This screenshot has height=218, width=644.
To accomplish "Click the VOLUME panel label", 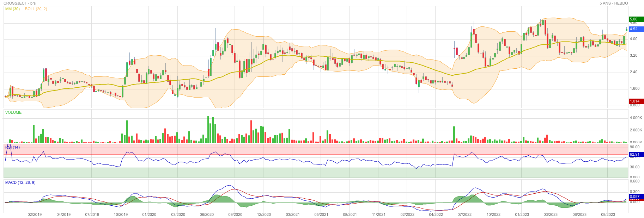I will [x=13, y=112].
